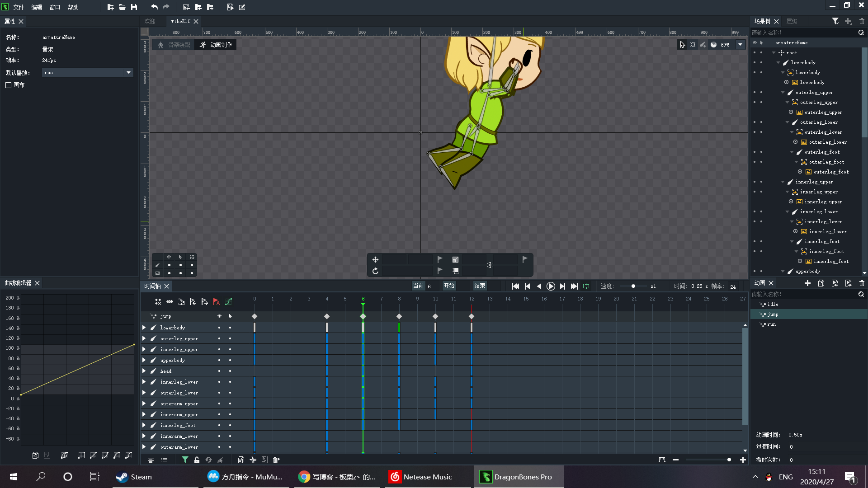Image resolution: width=868 pixels, height=488 pixels.
Task: Toggle the loop playback icon
Action: (586, 286)
